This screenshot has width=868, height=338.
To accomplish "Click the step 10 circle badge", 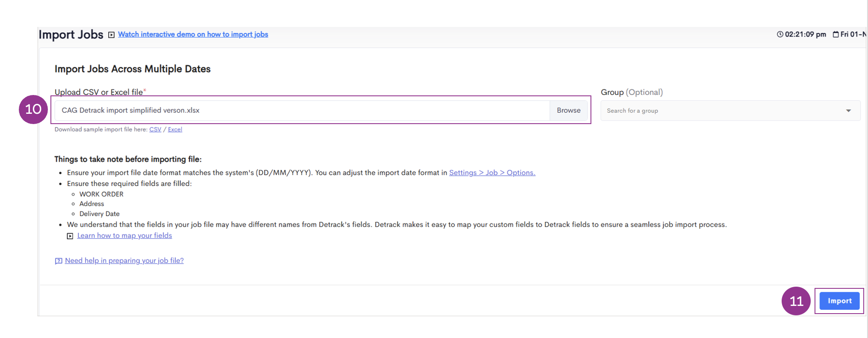I will coord(33,110).
